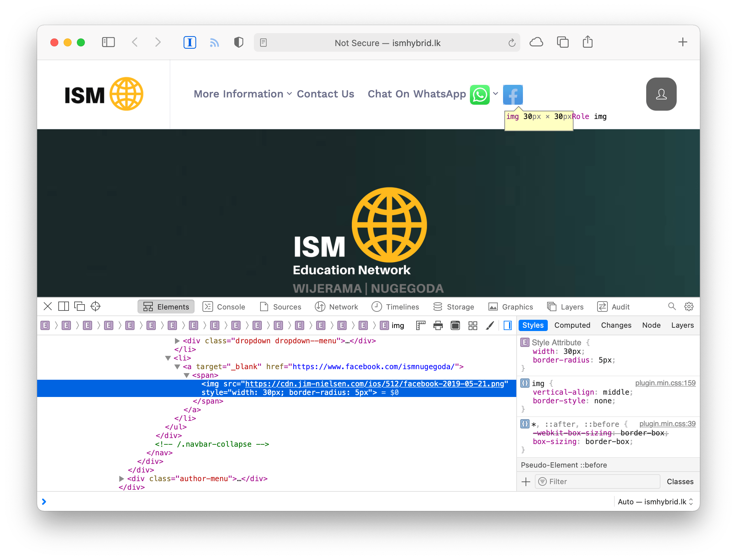Toggle paint flashing brush icon
The height and width of the screenshot is (560, 737).
tap(490, 325)
